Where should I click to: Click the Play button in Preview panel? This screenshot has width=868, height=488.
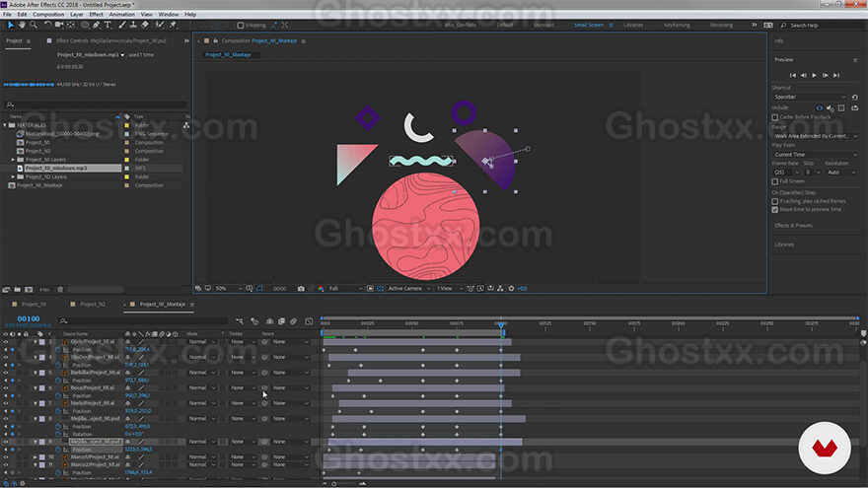tap(814, 75)
